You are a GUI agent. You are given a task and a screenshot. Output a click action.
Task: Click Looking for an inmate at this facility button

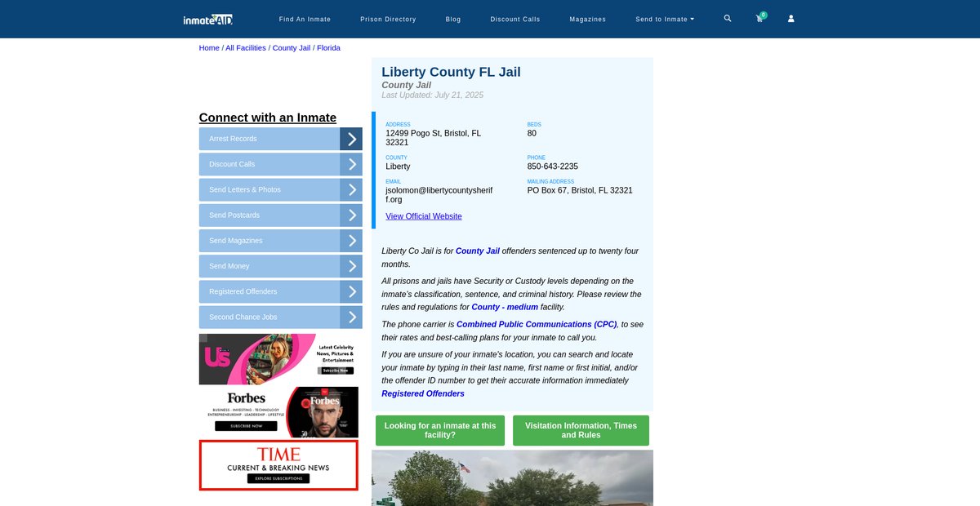click(440, 430)
